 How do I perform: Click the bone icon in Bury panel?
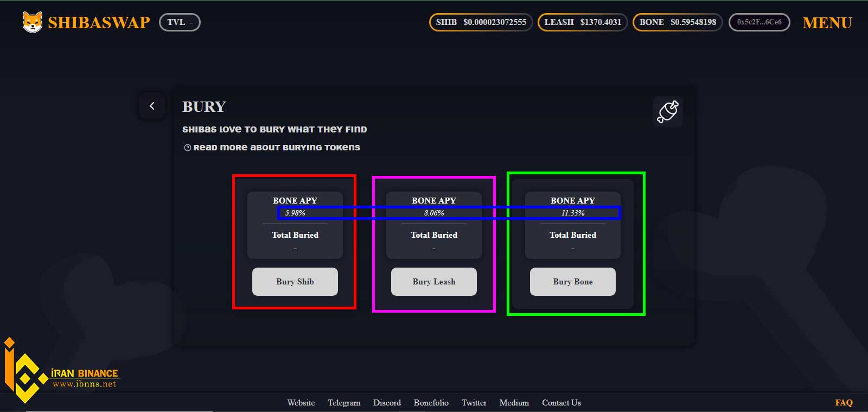click(x=668, y=112)
